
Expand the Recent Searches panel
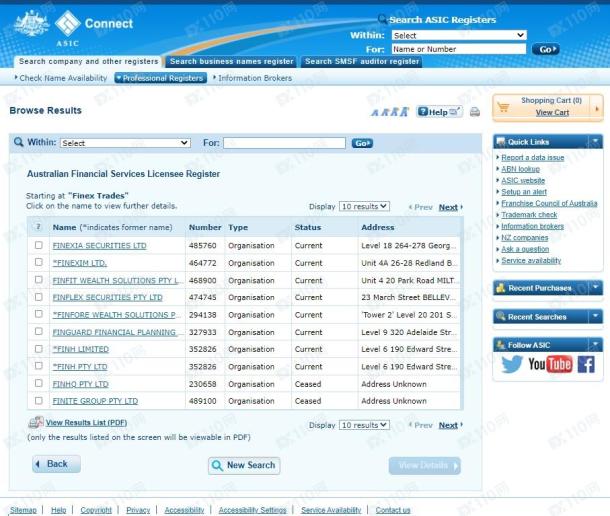[595, 316]
